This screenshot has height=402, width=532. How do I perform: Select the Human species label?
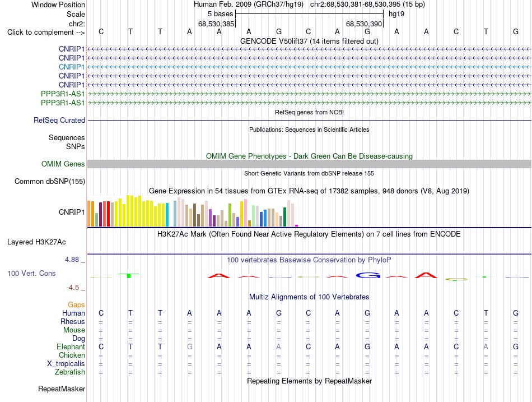(x=73, y=313)
